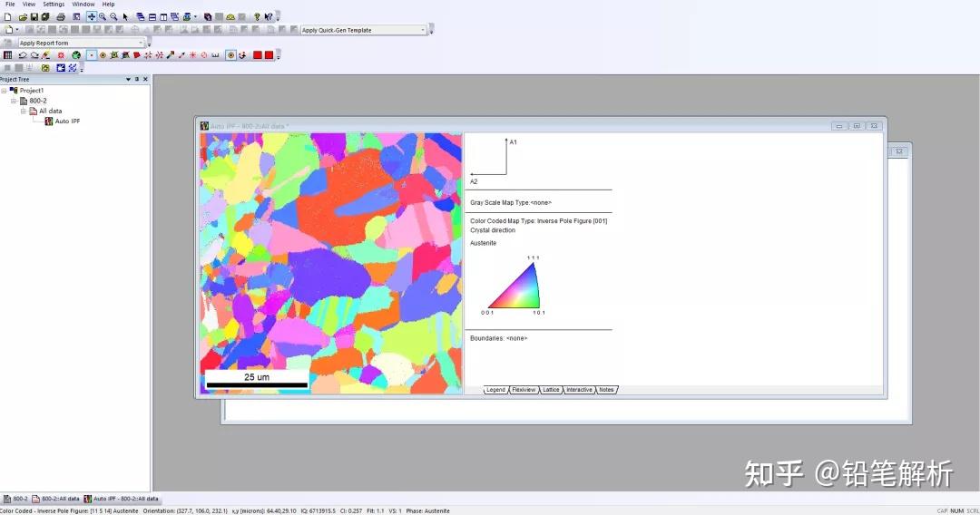Select the ruler measurement icon
The width and height of the screenshot is (980, 515).
coord(215,55)
